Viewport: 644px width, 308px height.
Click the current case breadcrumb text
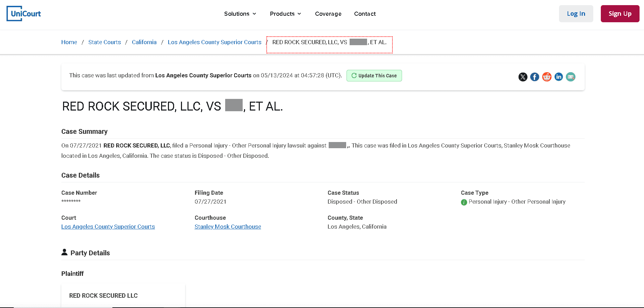[x=329, y=42]
